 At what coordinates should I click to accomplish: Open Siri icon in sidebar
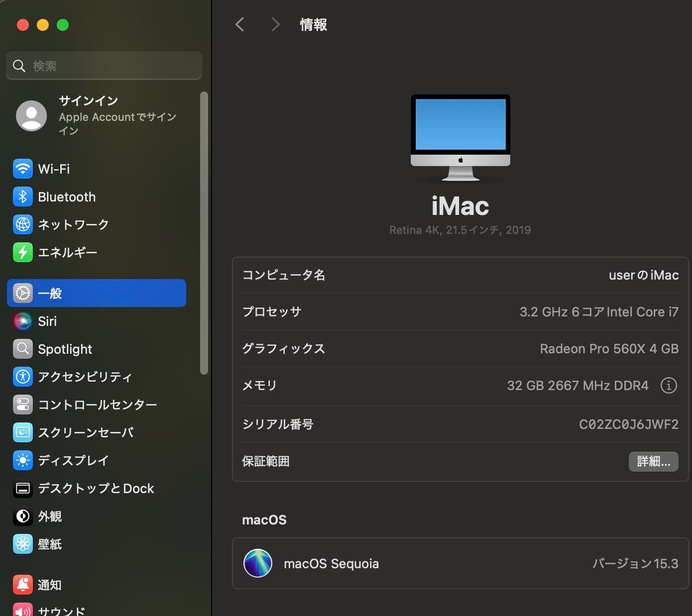[x=23, y=321]
